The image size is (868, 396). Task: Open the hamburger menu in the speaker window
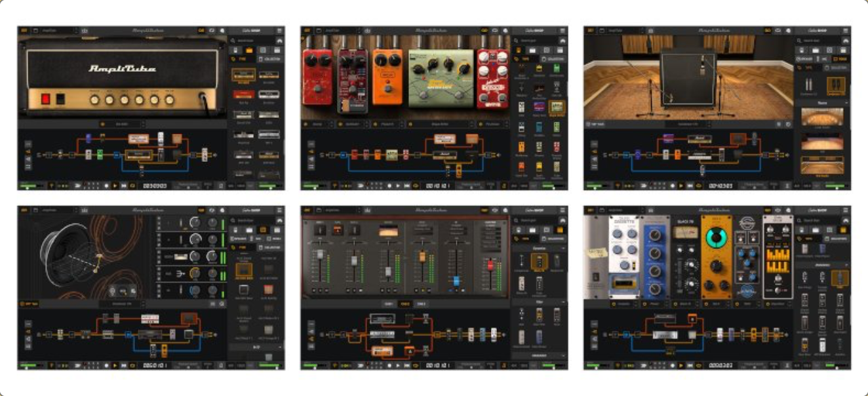pyautogui.click(x=280, y=210)
